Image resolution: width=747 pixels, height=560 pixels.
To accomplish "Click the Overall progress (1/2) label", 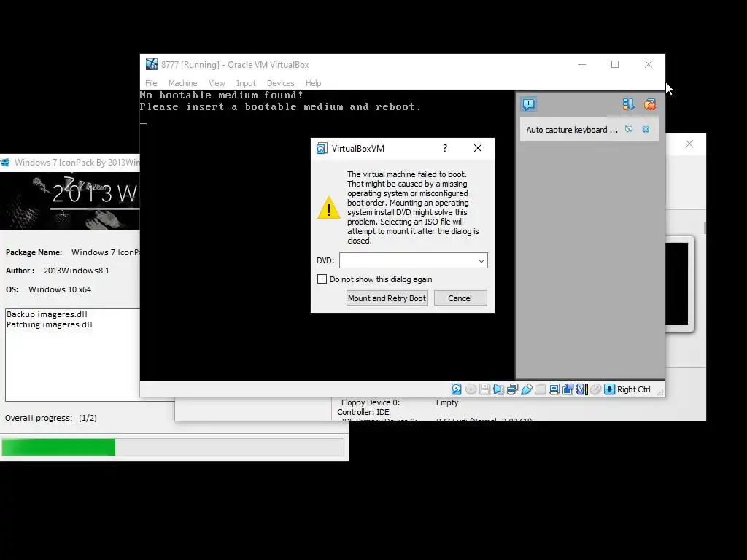I will (51, 418).
